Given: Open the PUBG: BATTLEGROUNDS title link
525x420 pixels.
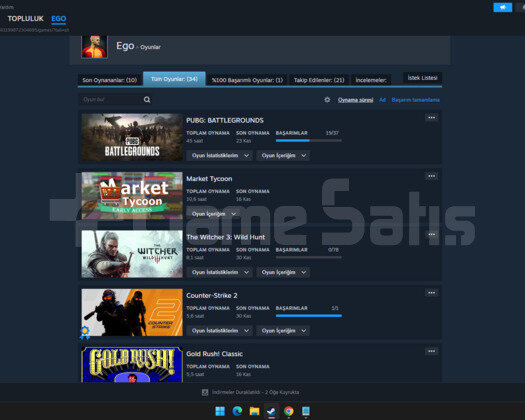Looking at the screenshot, I should [x=225, y=120].
